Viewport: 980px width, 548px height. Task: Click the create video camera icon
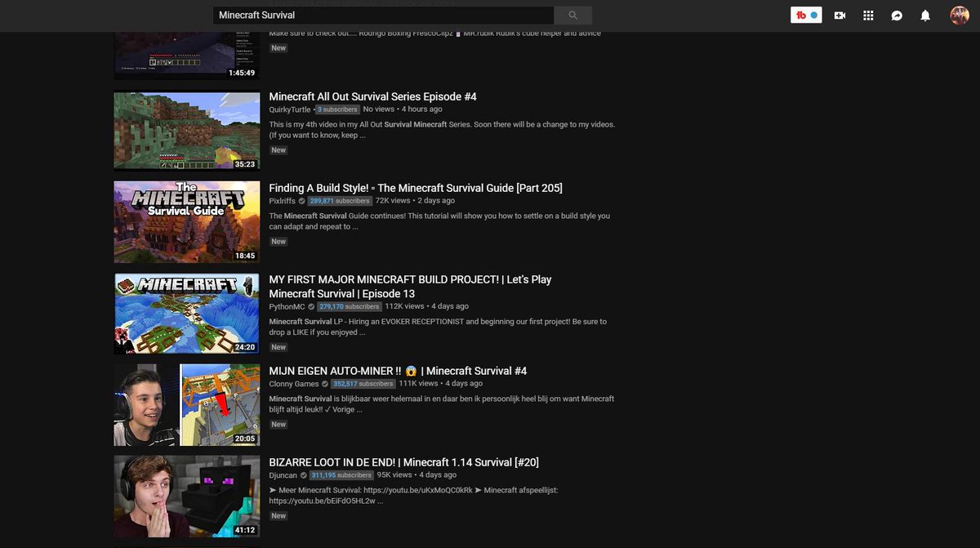click(840, 16)
